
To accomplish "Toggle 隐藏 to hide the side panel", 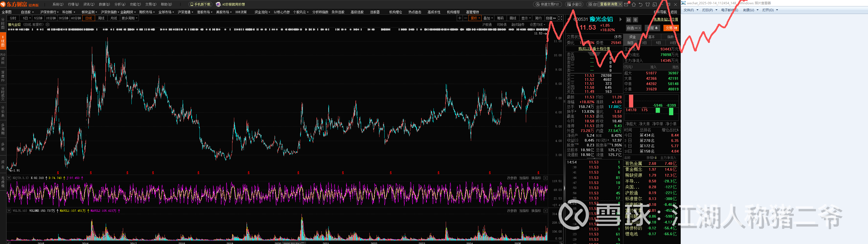I will pos(551,18).
